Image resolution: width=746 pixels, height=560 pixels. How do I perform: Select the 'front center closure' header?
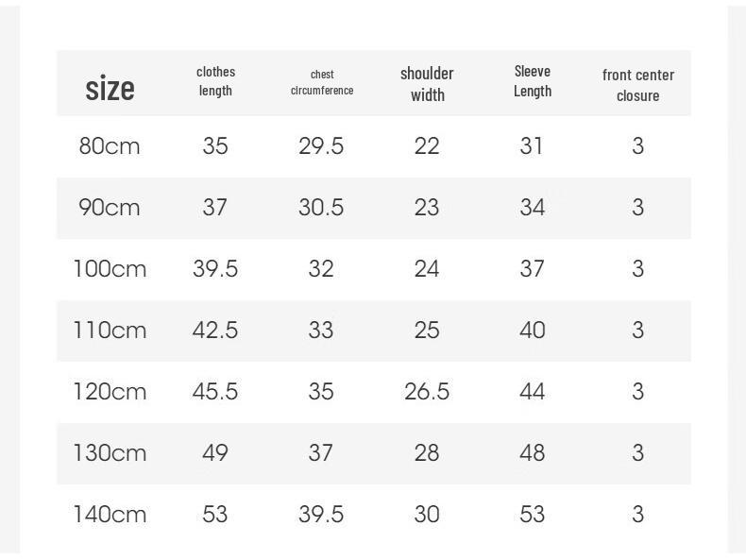click(x=638, y=85)
